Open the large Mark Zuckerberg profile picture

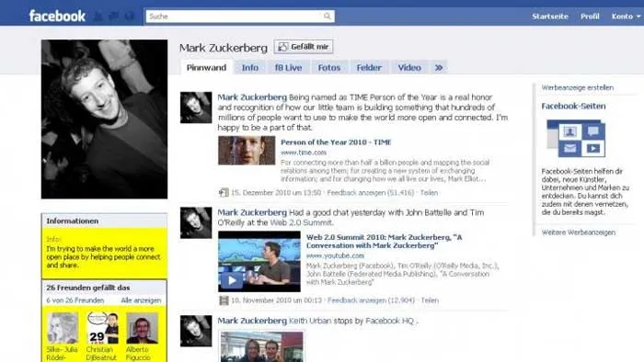tap(104, 119)
